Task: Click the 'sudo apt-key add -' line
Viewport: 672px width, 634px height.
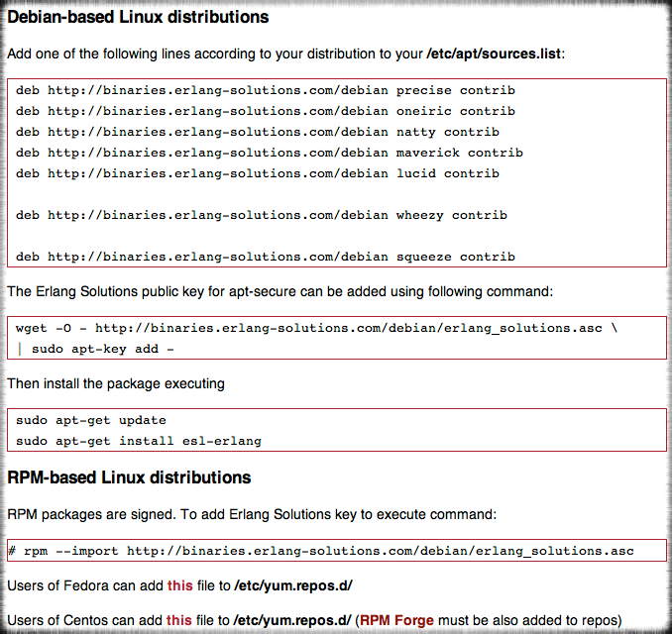Action: [95, 349]
